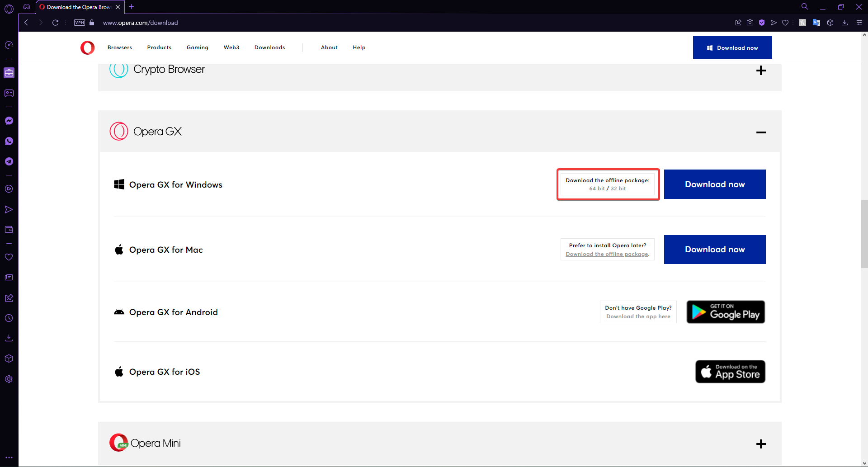Click Download now for Opera GX Mac
868x467 pixels.
[x=715, y=250]
